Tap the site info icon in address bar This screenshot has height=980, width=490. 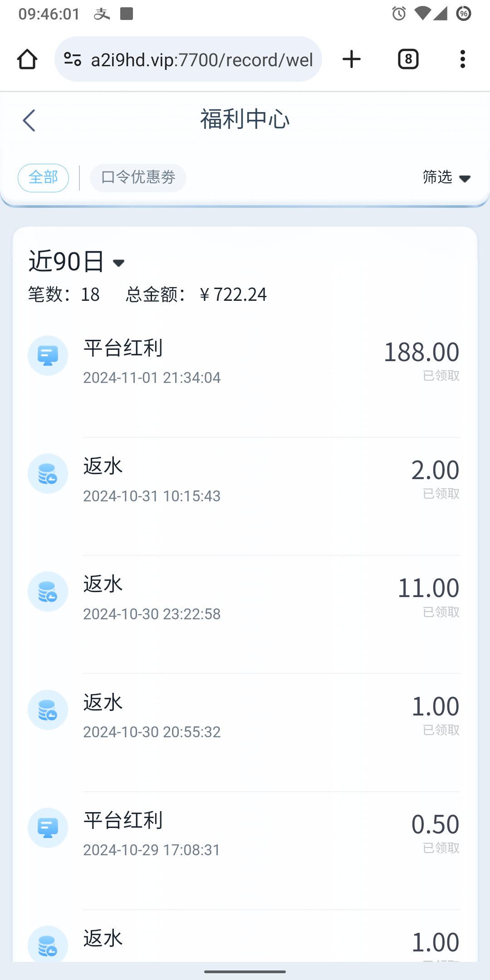click(73, 59)
